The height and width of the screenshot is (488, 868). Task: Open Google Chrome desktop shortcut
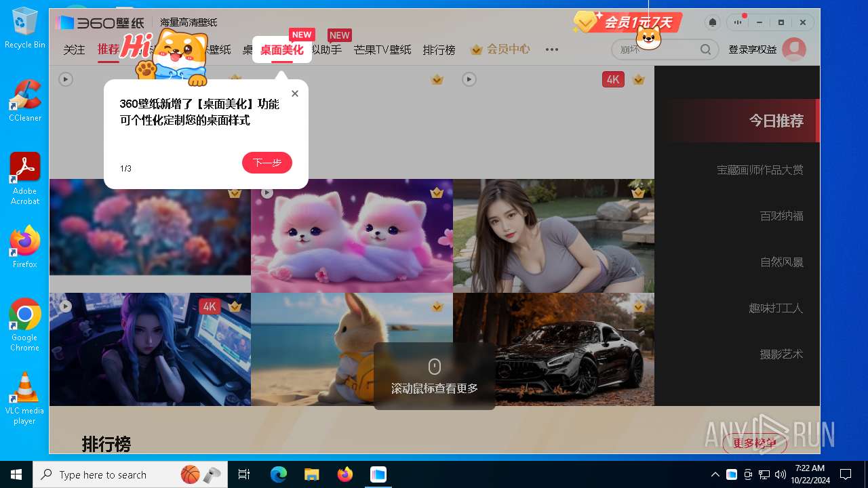pyautogui.click(x=25, y=325)
